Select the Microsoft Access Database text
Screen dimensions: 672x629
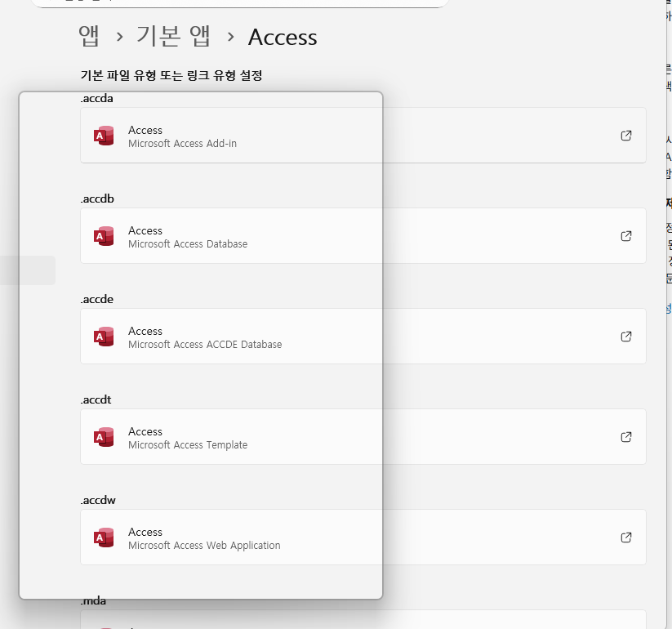(188, 244)
